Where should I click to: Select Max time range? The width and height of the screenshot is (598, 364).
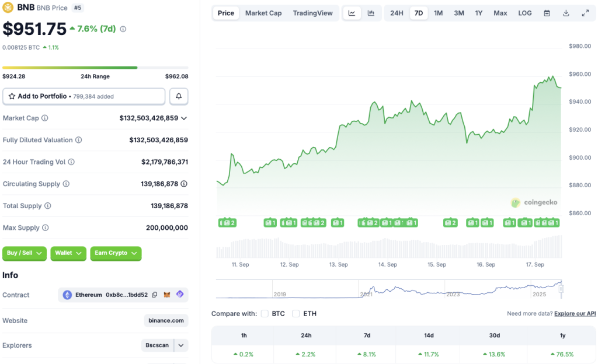click(x=500, y=13)
